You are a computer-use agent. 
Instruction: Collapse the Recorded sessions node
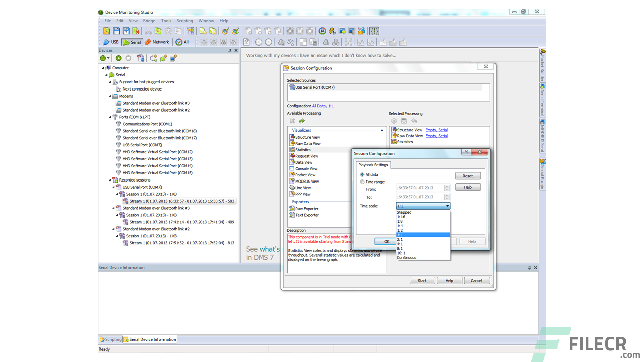point(110,180)
